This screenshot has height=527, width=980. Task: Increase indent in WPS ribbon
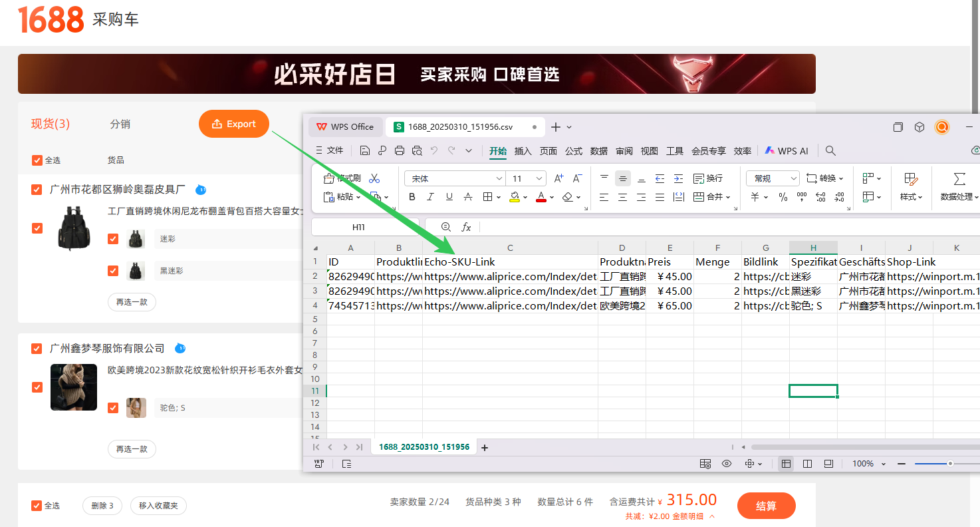coord(678,178)
